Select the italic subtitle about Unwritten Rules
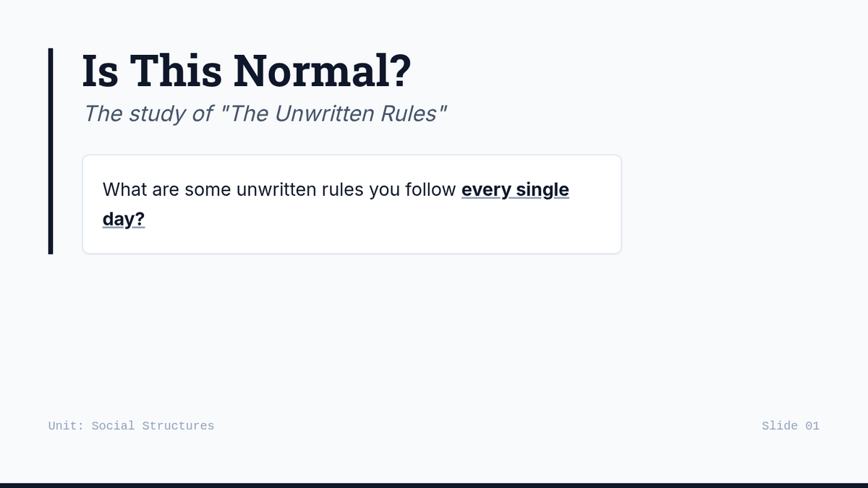Screen dimensions: 868x488 (x=265, y=114)
